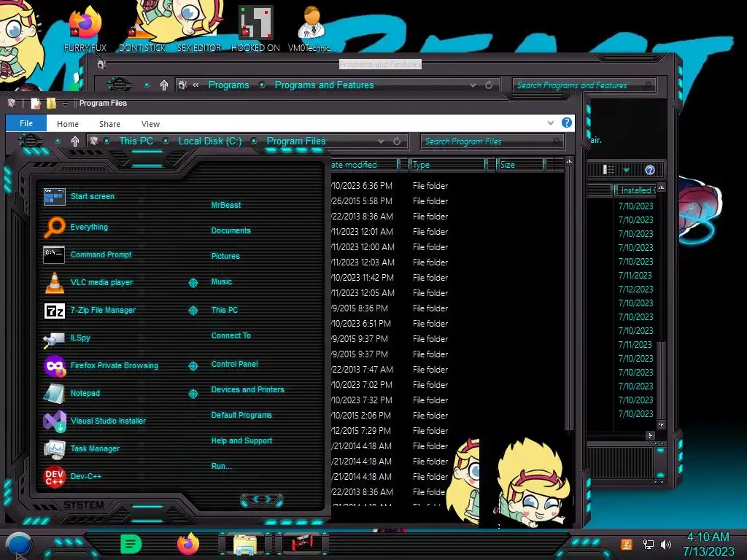
Task: Go up in Programs and Features window
Action: [x=164, y=85]
